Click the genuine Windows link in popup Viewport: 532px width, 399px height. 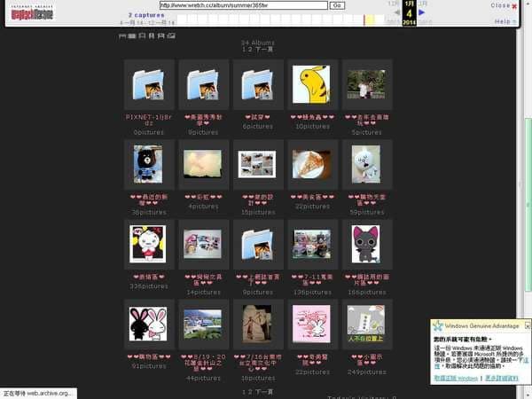pyautogui.click(x=456, y=378)
